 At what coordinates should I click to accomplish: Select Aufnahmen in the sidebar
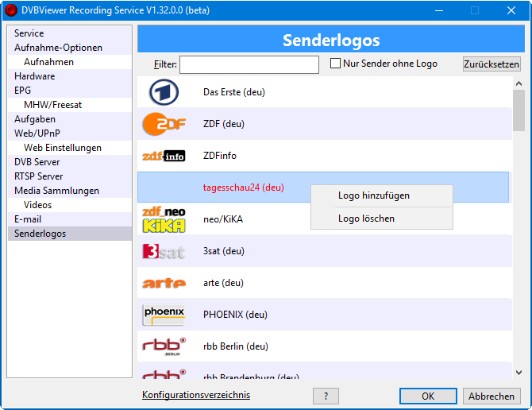pyautogui.click(x=70, y=62)
